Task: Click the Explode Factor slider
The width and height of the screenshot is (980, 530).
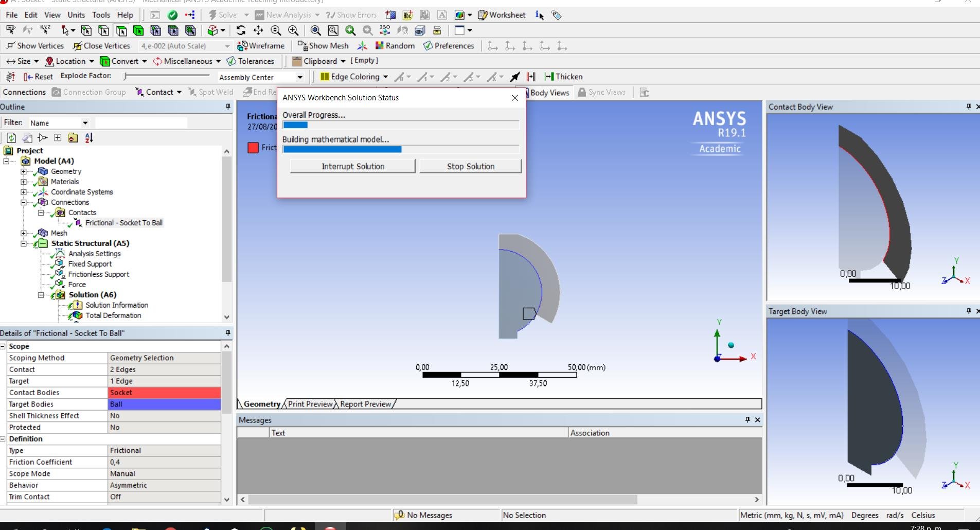Action: (167, 76)
